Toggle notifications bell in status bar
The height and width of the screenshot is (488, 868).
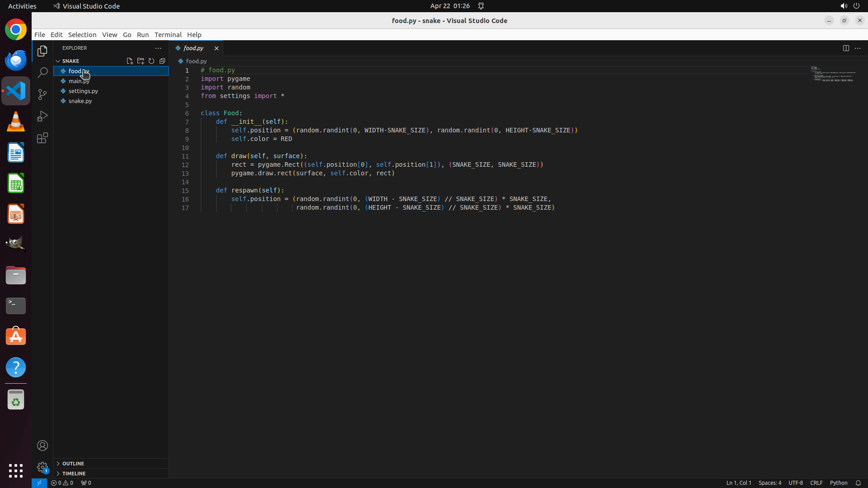pyautogui.click(x=858, y=483)
